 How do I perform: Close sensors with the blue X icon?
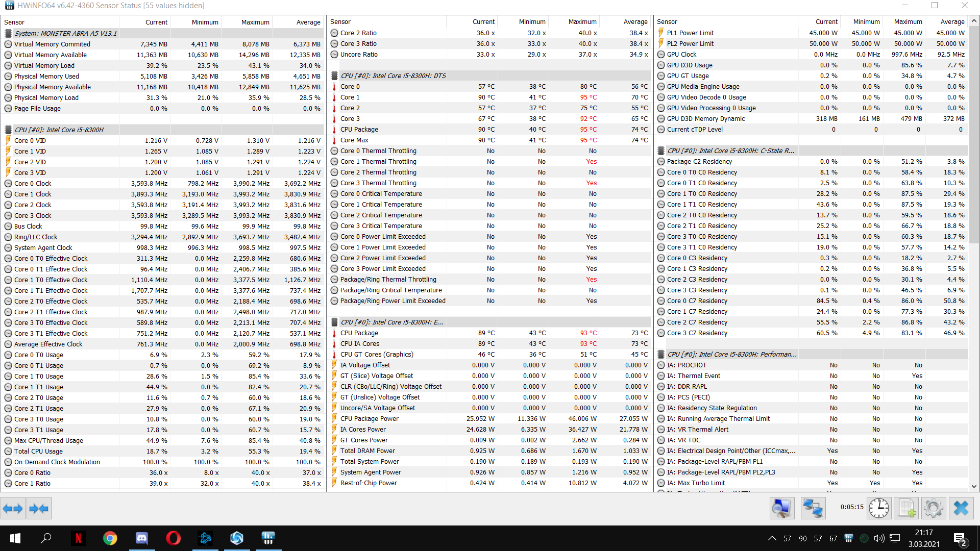point(961,509)
